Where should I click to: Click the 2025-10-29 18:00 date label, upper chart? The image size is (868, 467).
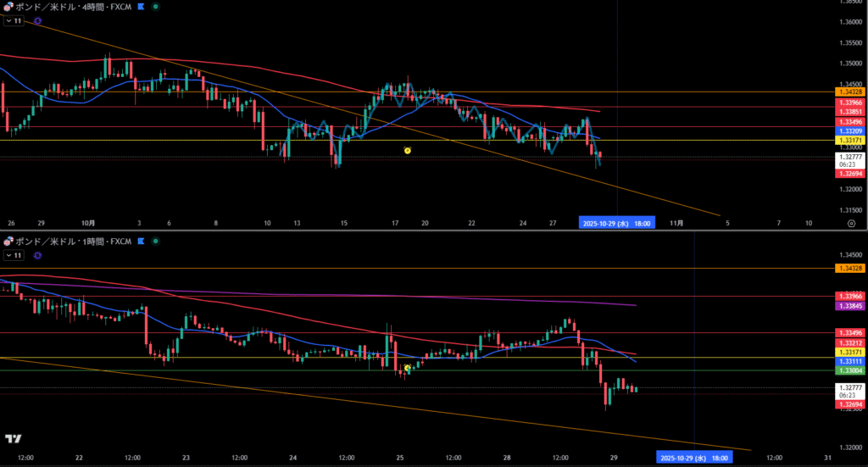[x=616, y=223]
